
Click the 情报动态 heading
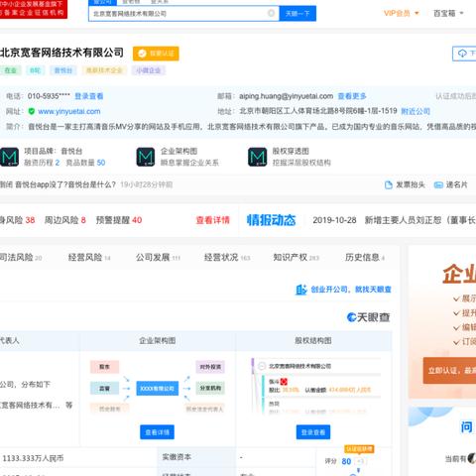[272, 220]
